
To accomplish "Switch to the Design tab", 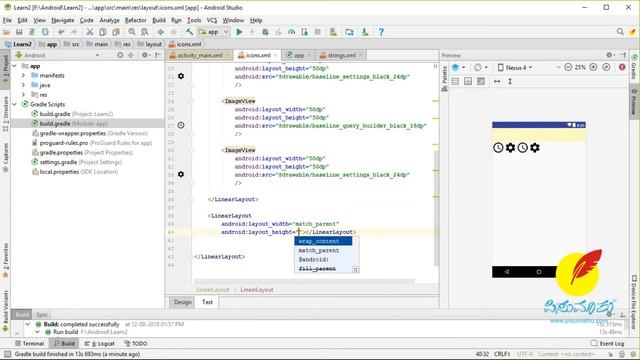I will click(182, 302).
